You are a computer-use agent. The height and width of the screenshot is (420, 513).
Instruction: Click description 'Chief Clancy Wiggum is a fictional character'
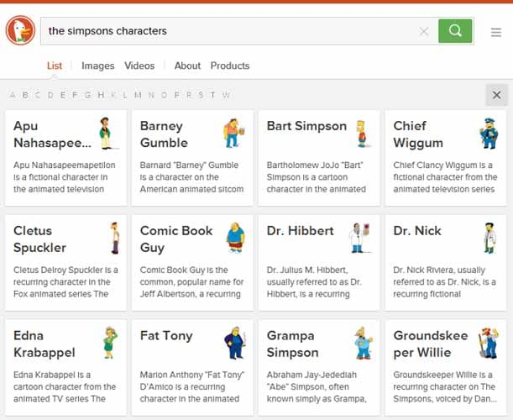point(445,177)
